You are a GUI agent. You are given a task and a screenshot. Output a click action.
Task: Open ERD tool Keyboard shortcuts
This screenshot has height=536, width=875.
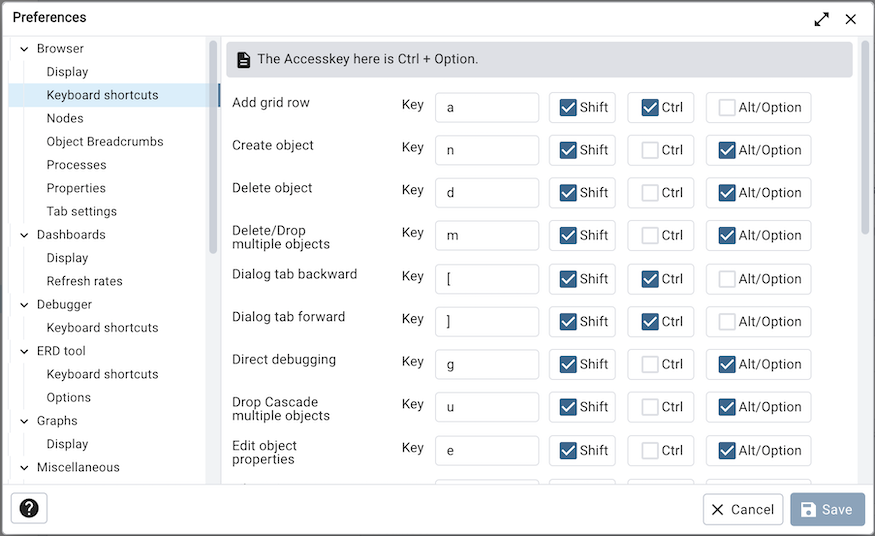103,374
